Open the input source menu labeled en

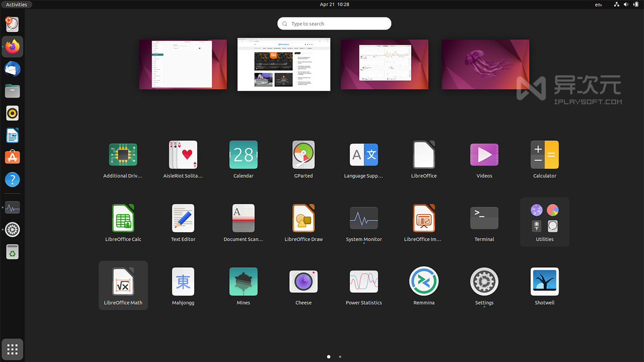pyautogui.click(x=598, y=4)
